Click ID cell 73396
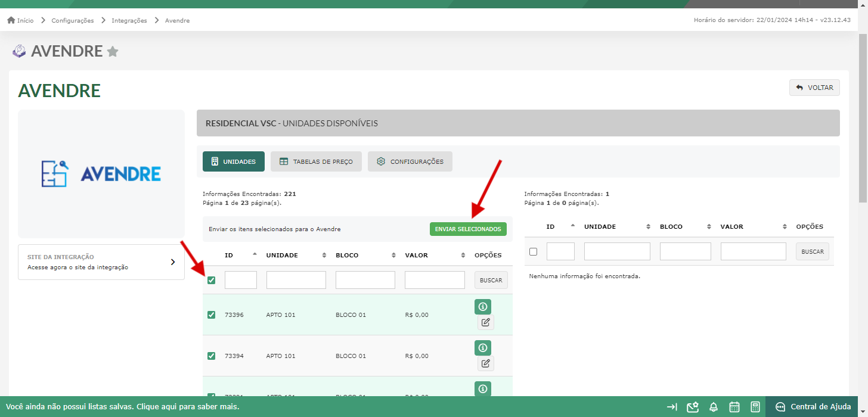Viewport: 868px width, 417px height. (x=234, y=315)
